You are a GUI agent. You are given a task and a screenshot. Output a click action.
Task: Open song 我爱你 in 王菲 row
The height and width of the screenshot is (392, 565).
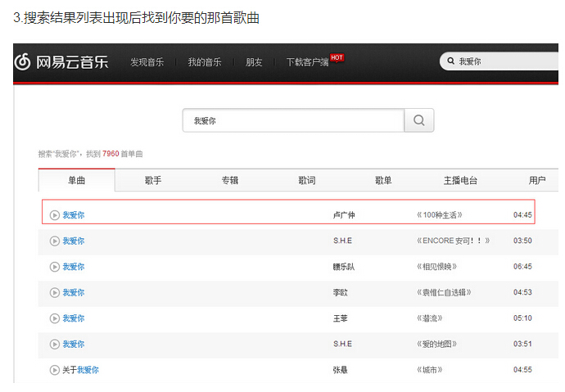[x=74, y=318]
